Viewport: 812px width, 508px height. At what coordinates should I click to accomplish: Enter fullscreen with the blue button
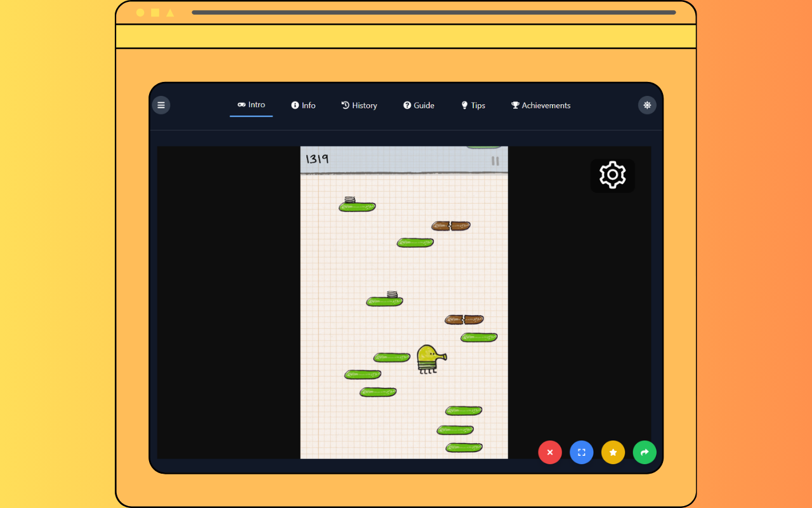coord(582,452)
